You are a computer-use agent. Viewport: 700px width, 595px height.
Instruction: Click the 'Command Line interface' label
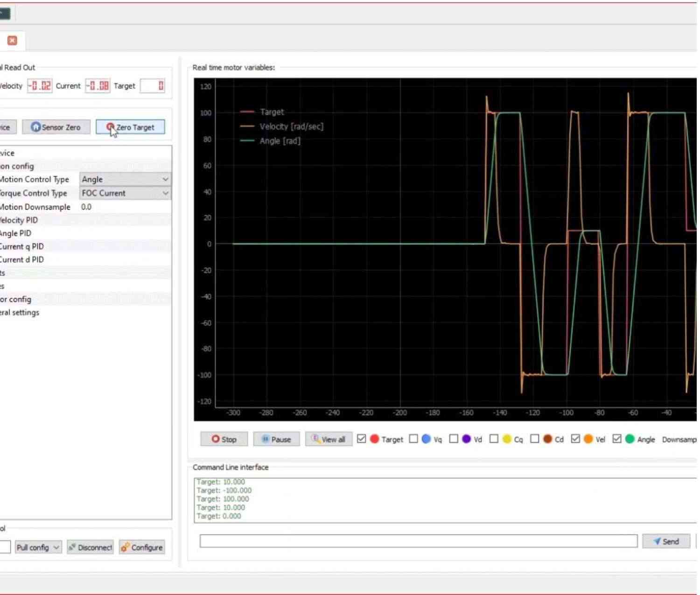click(x=231, y=467)
